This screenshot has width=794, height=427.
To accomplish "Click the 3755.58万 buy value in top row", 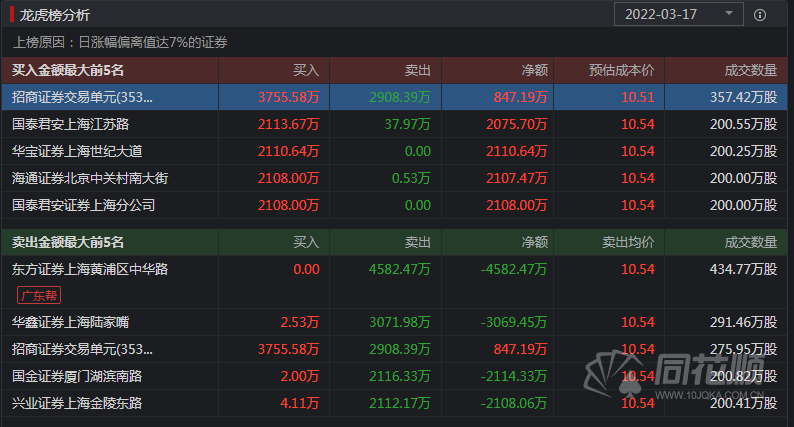I will pos(289,97).
